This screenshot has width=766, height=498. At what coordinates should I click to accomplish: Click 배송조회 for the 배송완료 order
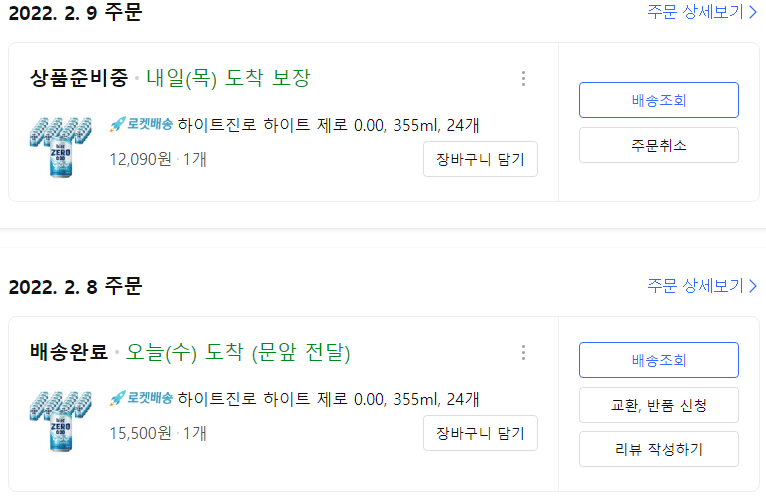[659, 360]
